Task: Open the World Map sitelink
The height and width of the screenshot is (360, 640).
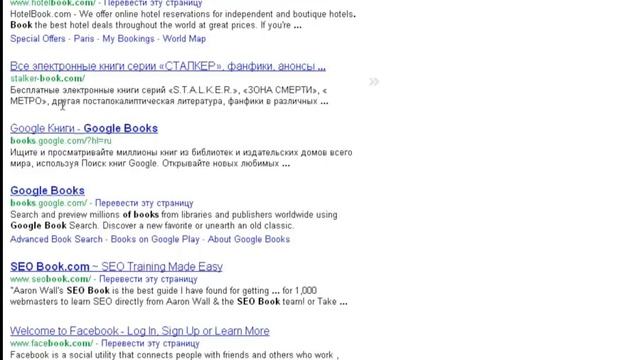Action: tap(184, 39)
